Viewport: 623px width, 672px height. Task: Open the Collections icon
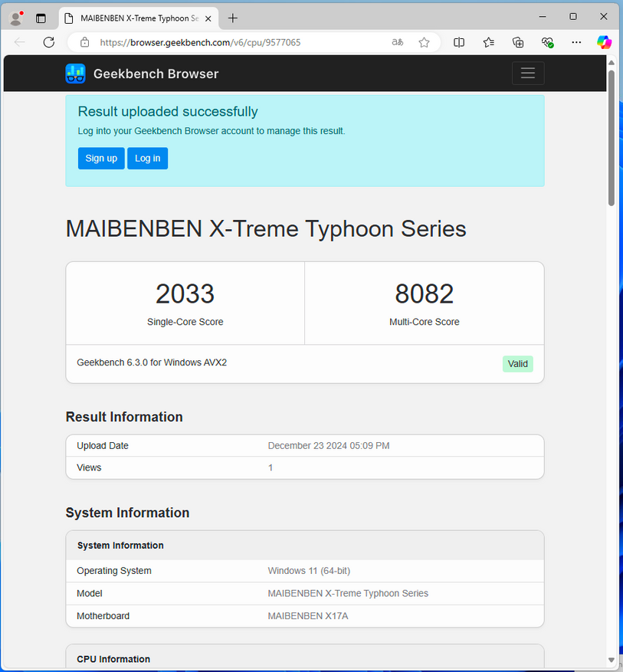point(518,42)
